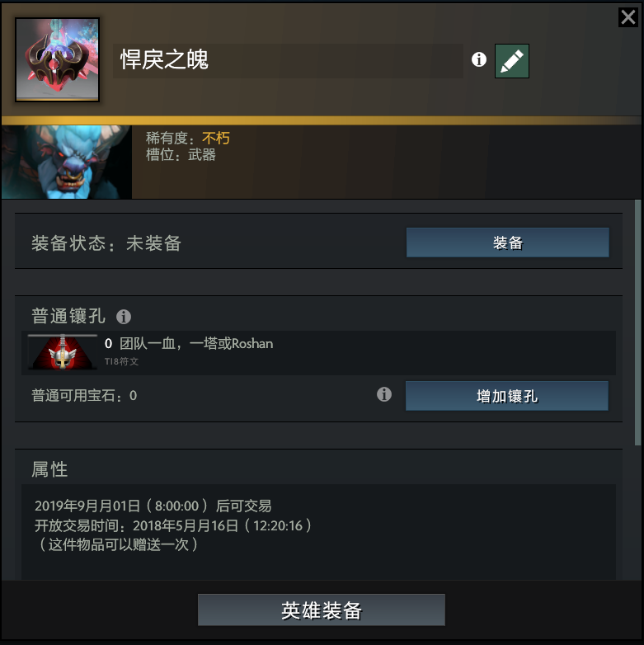Select the TI8 rune gem icon
The width and height of the screenshot is (644, 645).
pyautogui.click(x=63, y=351)
